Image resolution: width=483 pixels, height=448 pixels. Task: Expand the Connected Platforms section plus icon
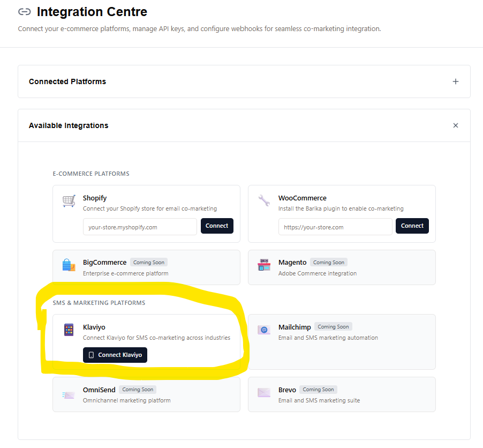(x=456, y=81)
